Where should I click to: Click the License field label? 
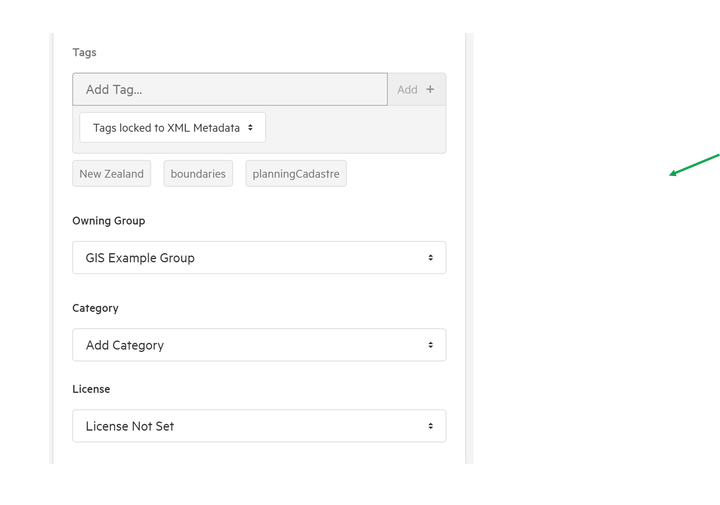pos(91,389)
